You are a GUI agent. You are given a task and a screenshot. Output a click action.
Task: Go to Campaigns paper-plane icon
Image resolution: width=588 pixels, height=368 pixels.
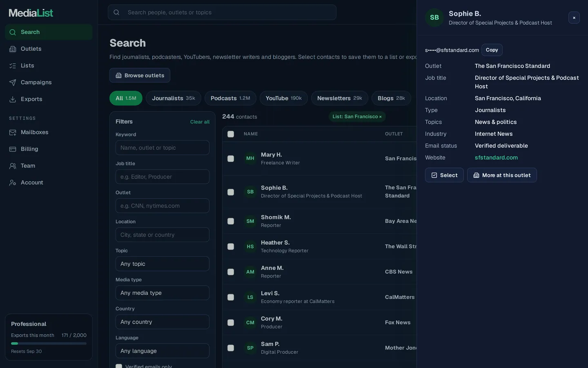click(13, 83)
